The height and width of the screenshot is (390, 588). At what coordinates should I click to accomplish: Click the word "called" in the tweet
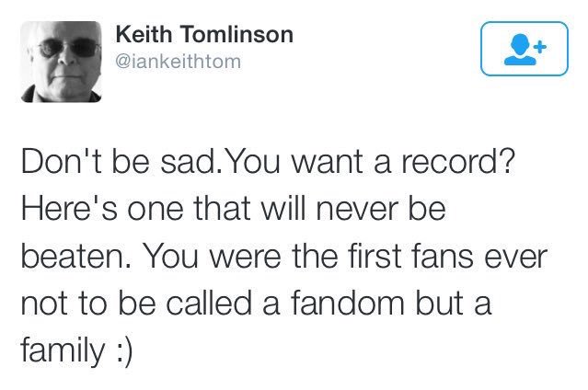point(209,303)
